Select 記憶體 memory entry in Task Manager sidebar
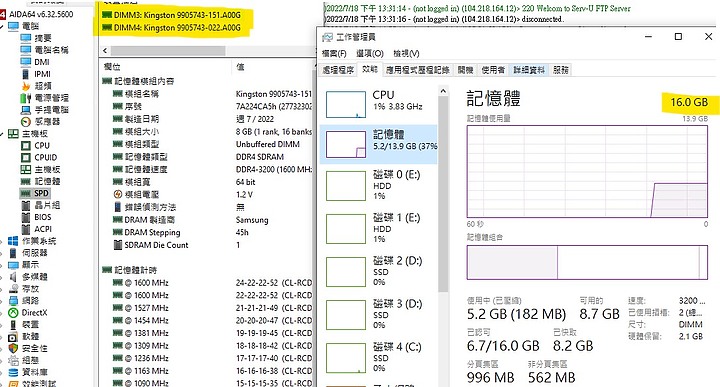 pos(378,144)
